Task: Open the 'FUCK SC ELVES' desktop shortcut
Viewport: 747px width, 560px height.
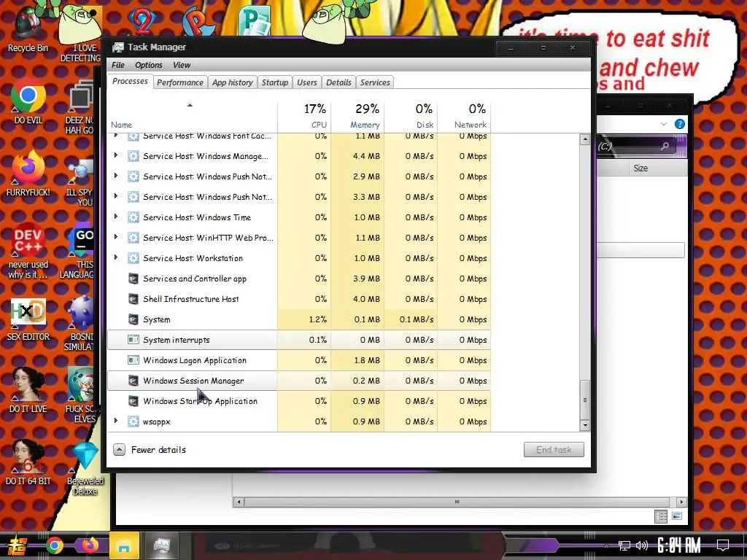Action: 82,395
